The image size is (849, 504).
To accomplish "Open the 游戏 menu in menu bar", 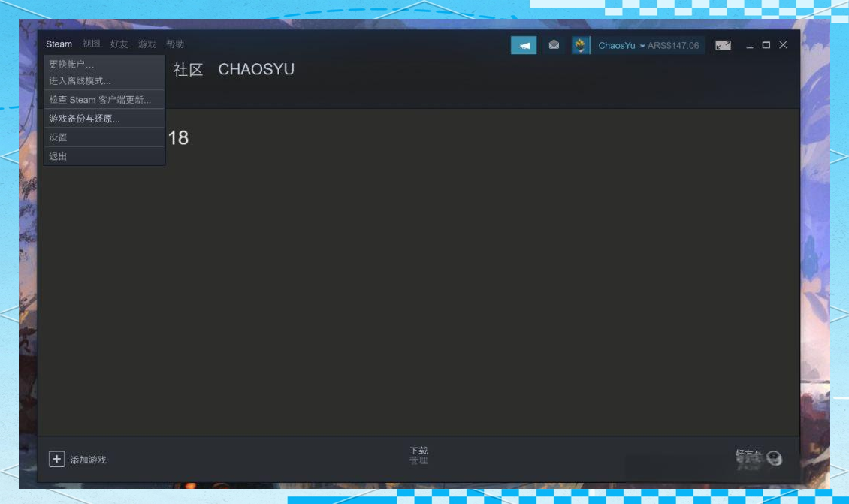I will point(147,44).
